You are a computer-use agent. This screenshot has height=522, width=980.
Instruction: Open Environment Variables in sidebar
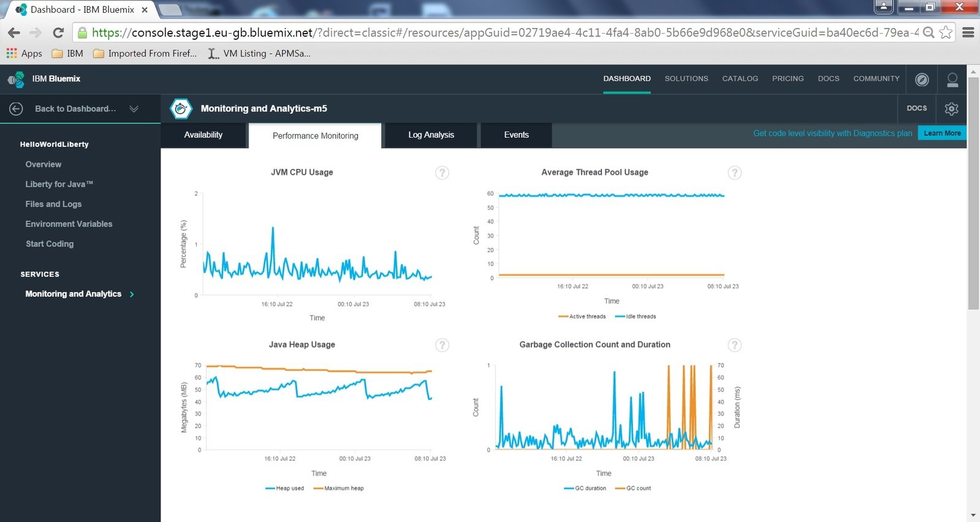coord(69,224)
